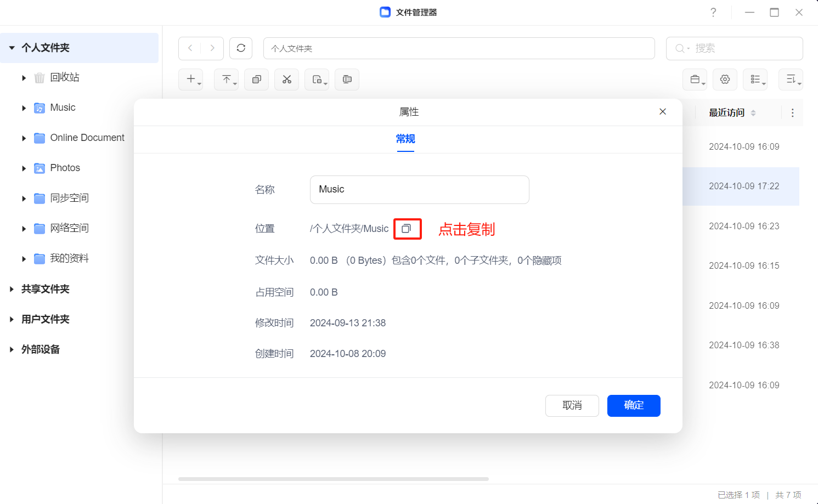The image size is (818, 504).
Task: Click the rename icon in toolbar
Action: [x=347, y=80]
